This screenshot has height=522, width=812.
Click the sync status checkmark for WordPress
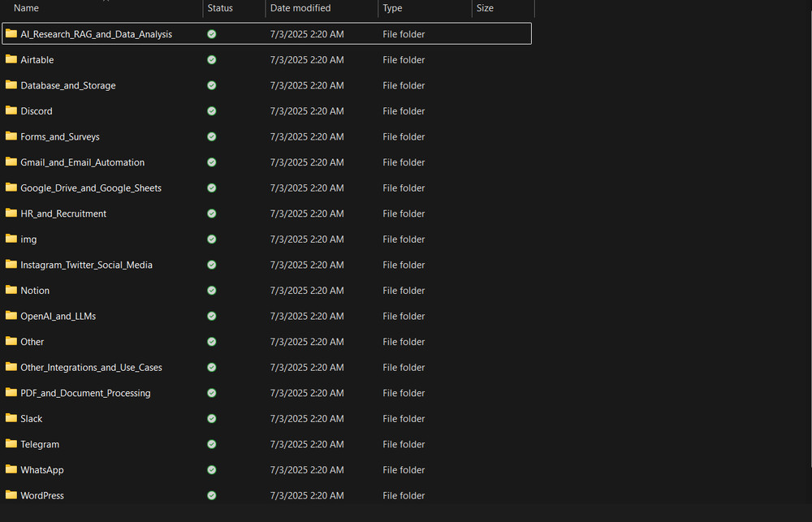click(x=212, y=495)
